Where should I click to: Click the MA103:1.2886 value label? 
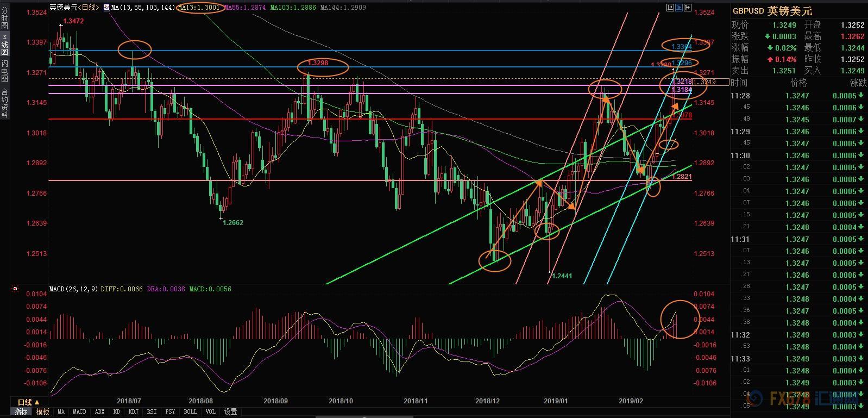click(294, 8)
